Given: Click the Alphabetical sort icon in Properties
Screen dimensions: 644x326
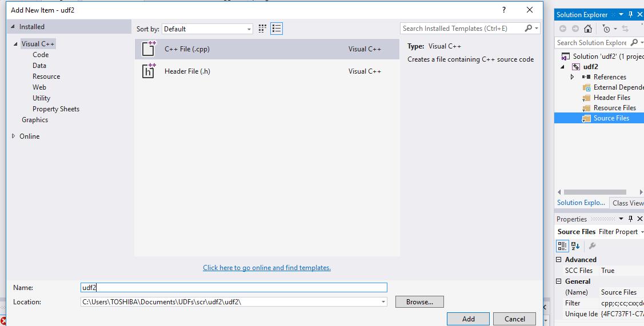Looking at the screenshot, I should (x=575, y=245).
